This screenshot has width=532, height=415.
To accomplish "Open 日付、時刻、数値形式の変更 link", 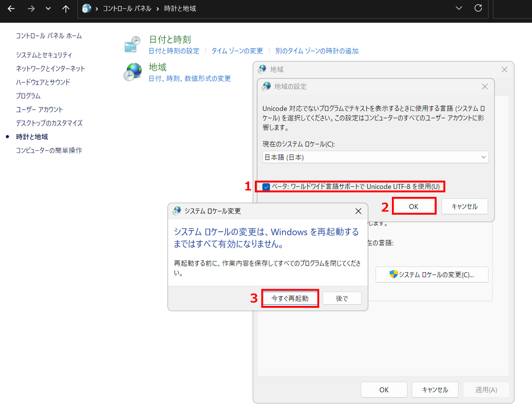I will (x=190, y=78).
